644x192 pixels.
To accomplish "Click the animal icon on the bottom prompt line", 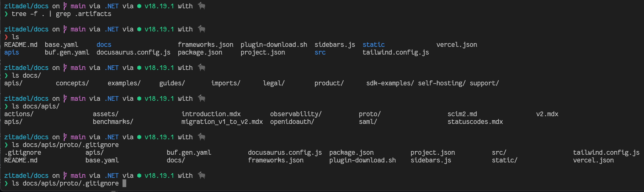I will coord(202,175).
